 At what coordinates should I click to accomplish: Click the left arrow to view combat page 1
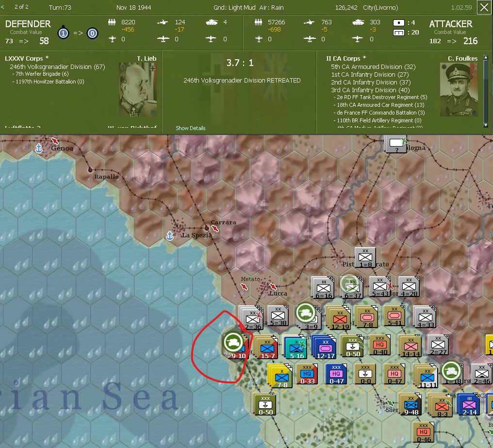click(3, 7)
